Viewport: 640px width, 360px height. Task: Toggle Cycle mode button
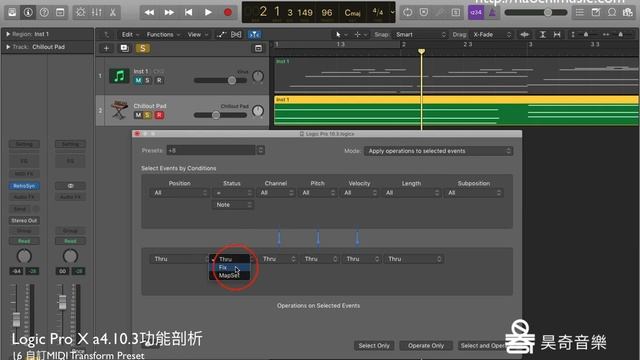point(407,12)
